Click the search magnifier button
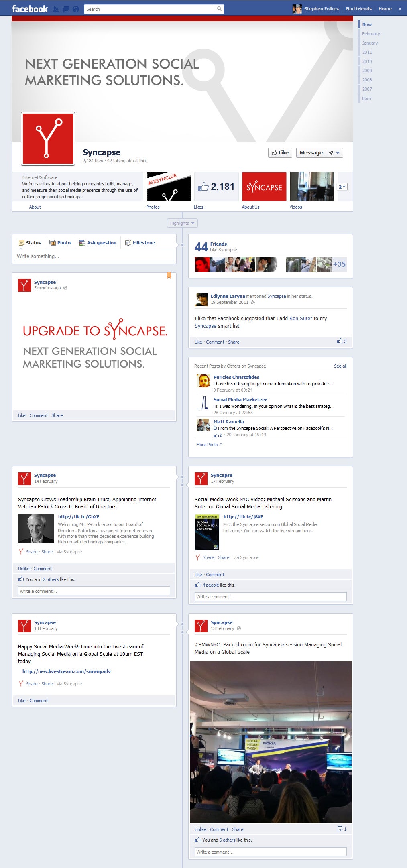This screenshot has height=868, width=407. [219, 9]
